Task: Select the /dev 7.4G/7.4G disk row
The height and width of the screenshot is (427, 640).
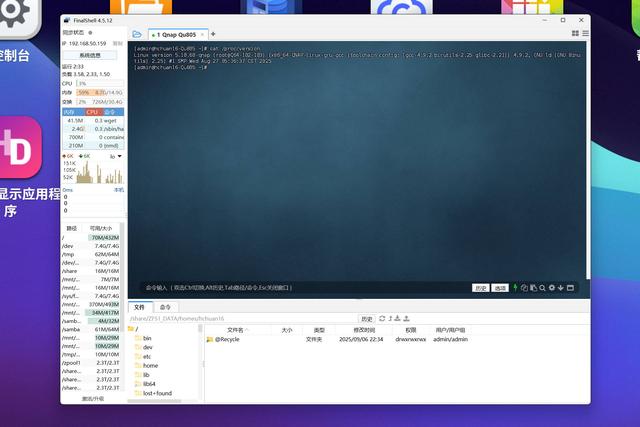Action: point(91,246)
